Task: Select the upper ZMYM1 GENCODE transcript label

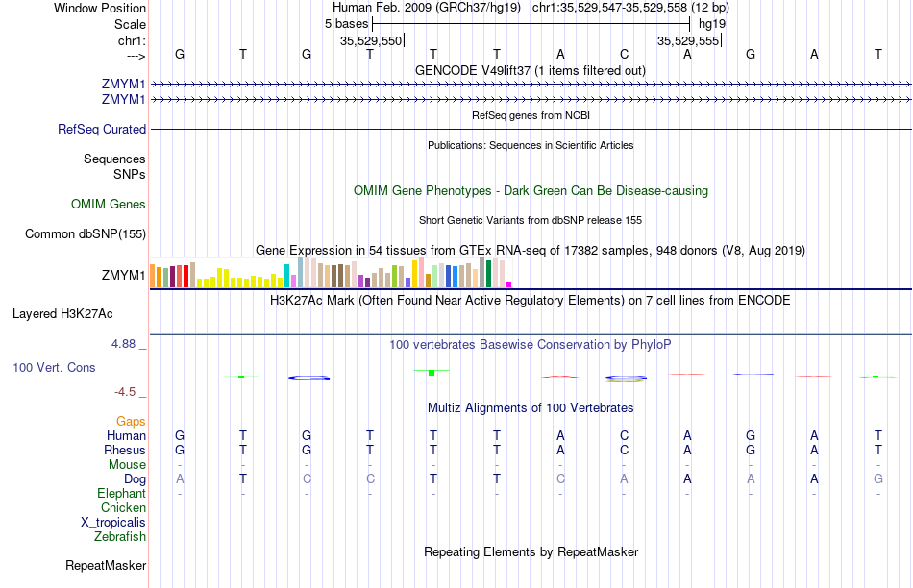Action: (x=123, y=84)
